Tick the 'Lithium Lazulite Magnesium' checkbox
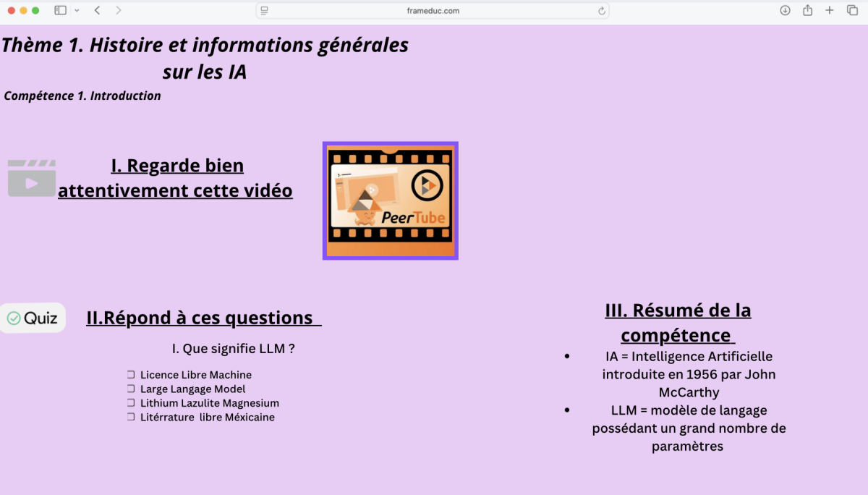This screenshot has height=495, width=868. click(131, 403)
